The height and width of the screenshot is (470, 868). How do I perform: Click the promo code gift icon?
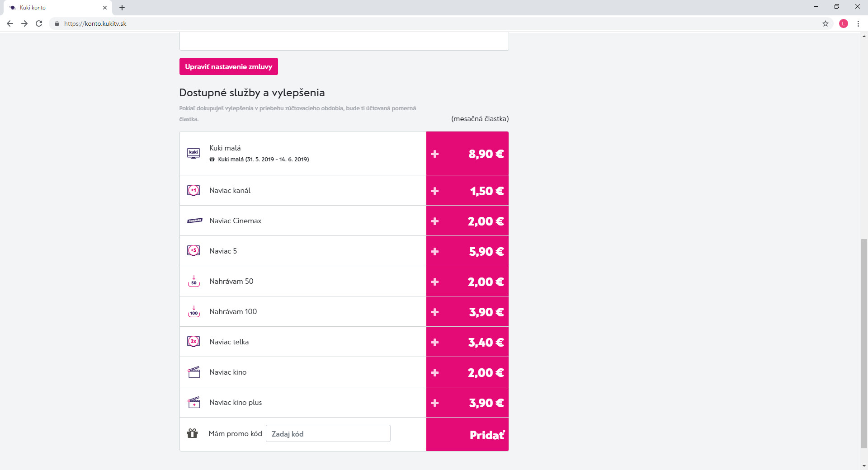pos(193,433)
